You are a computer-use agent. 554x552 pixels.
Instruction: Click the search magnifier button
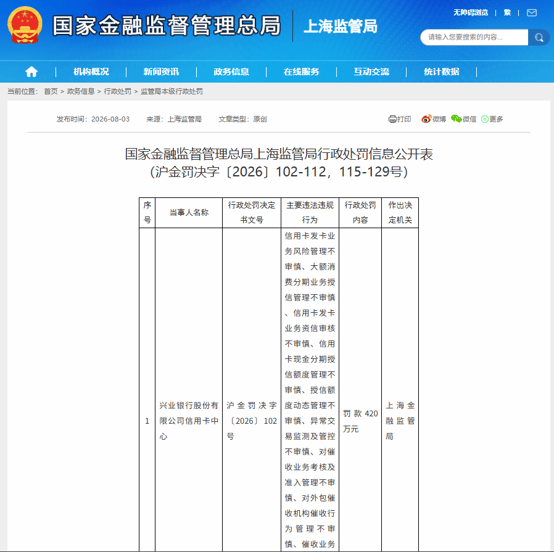[539, 37]
